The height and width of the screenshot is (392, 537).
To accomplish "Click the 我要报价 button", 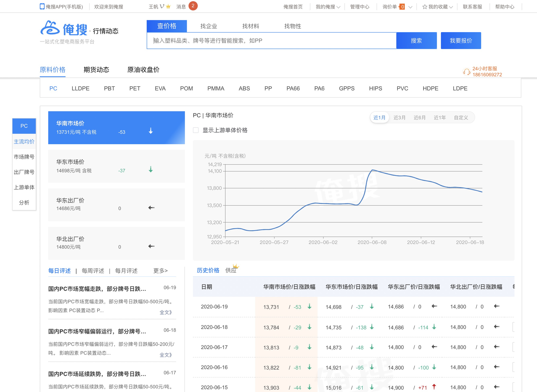I will click(x=461, y=41).
